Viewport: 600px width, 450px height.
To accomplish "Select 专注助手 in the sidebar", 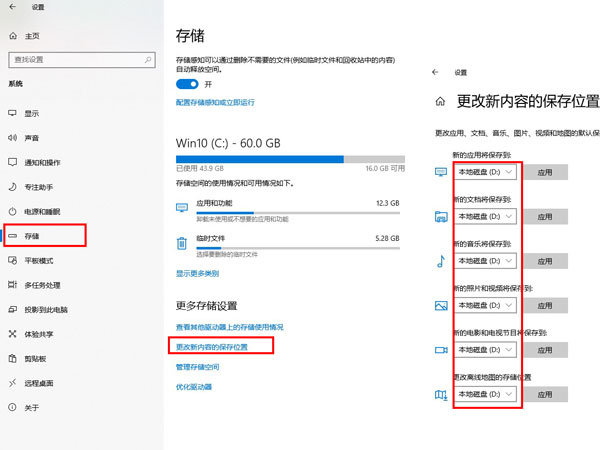I will (x=39, y=187).
